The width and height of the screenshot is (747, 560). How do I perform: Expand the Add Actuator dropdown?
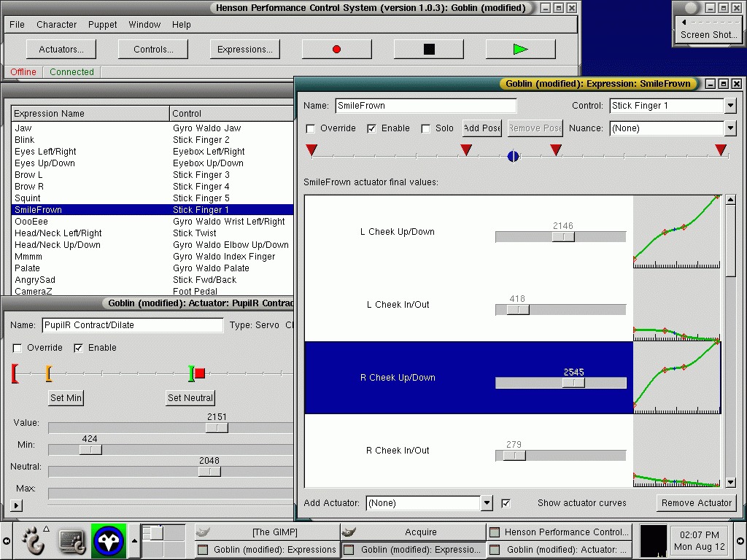pyautogui.click(x=487, y=503)
